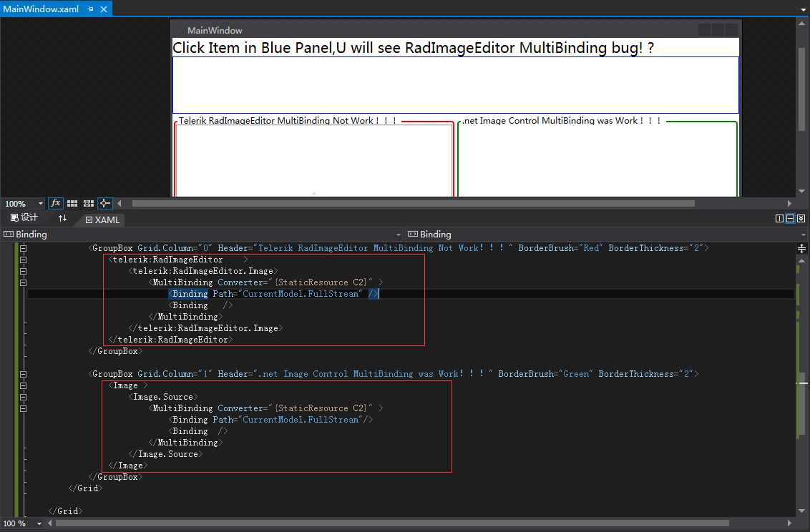Select the .net Image Control green group box header

coord(561,121)
